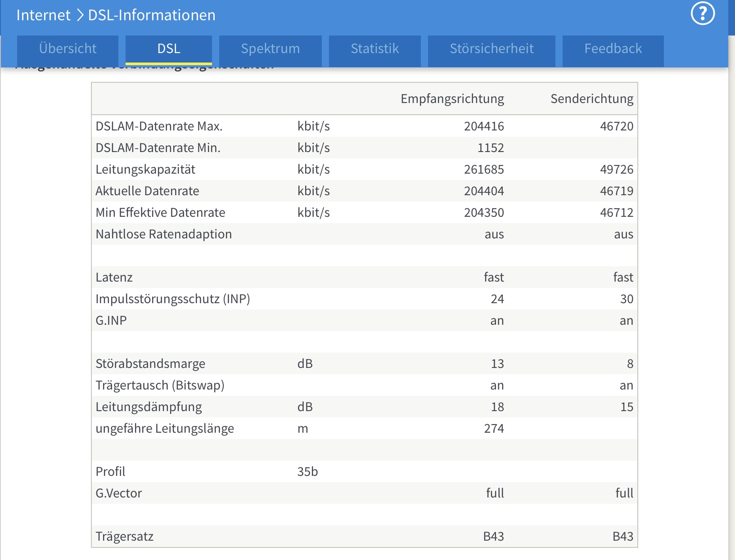This screenshot has width=735, height=560.
Task: Select the Trägersatz row label
Action: (124, 537)
